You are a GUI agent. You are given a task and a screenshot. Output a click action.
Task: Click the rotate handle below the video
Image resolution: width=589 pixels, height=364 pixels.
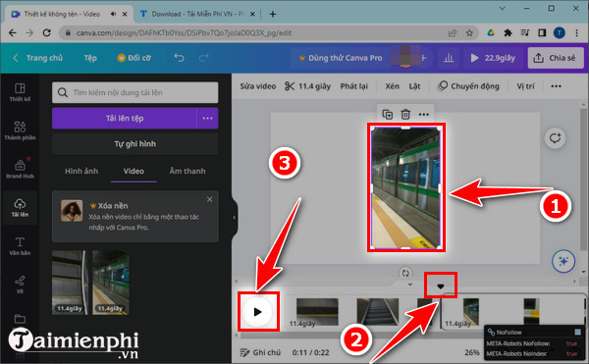click(x=405, y=273)
